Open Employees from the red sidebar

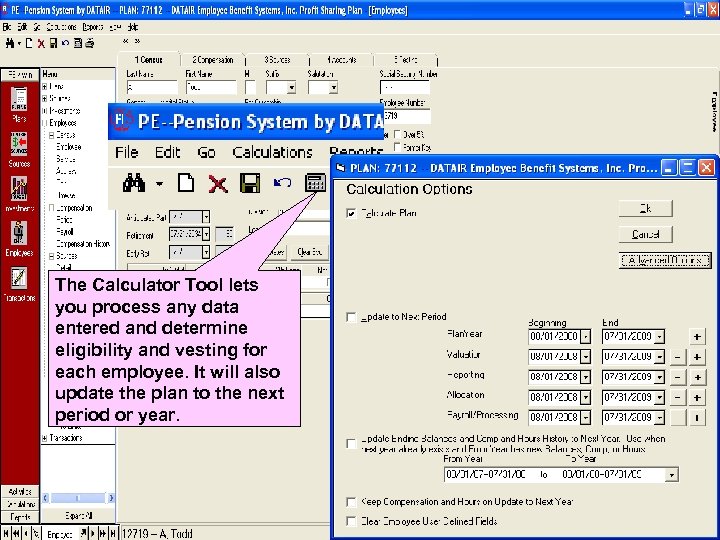tap(19, 239)
